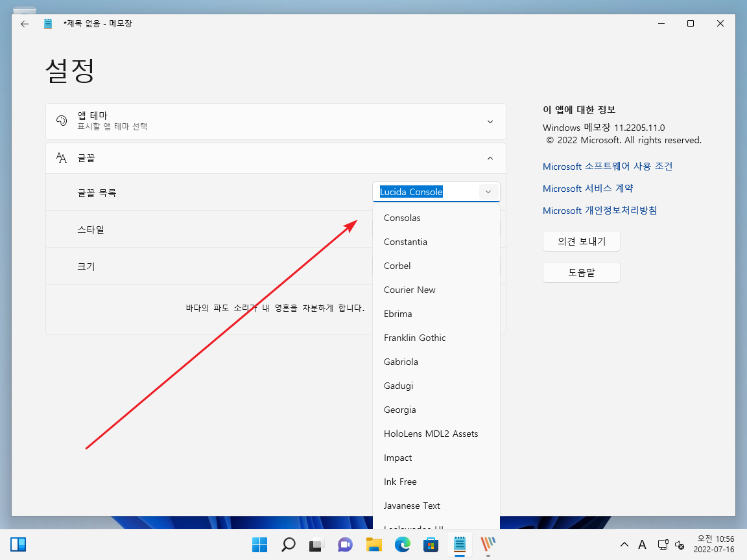
Task: Pick Impact in the font dropdown
Action: coord(436,458)
